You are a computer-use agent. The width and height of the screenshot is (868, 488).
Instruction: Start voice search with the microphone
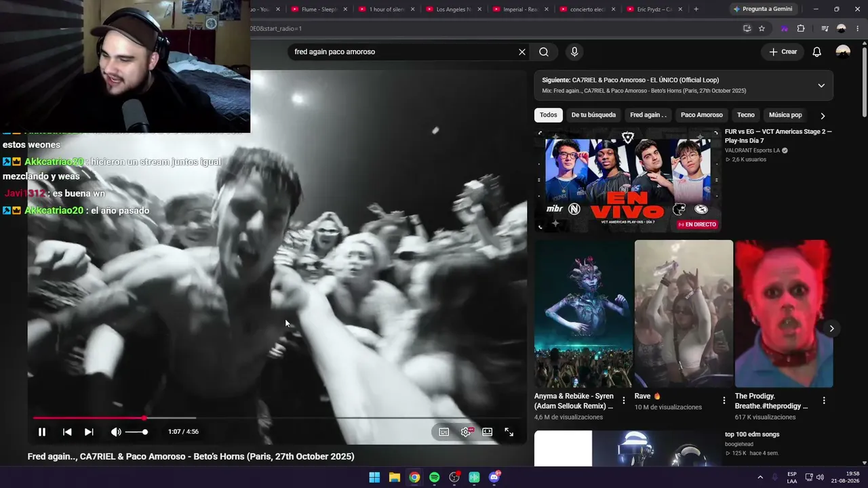coord(574,52)
